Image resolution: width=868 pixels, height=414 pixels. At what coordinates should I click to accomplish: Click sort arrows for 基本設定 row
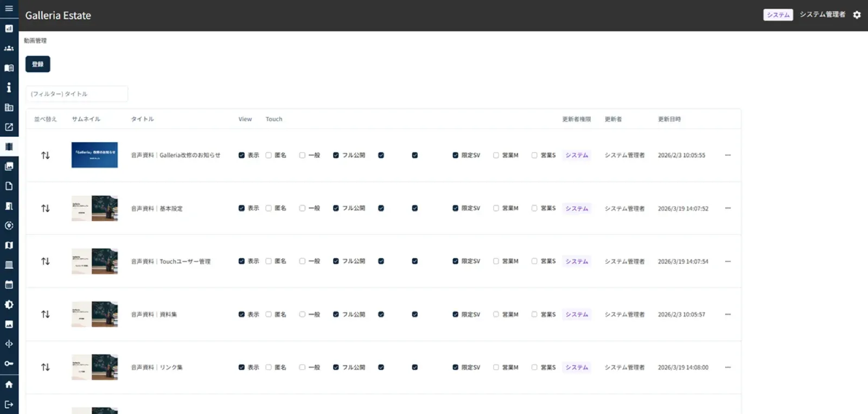pos(46,208)
